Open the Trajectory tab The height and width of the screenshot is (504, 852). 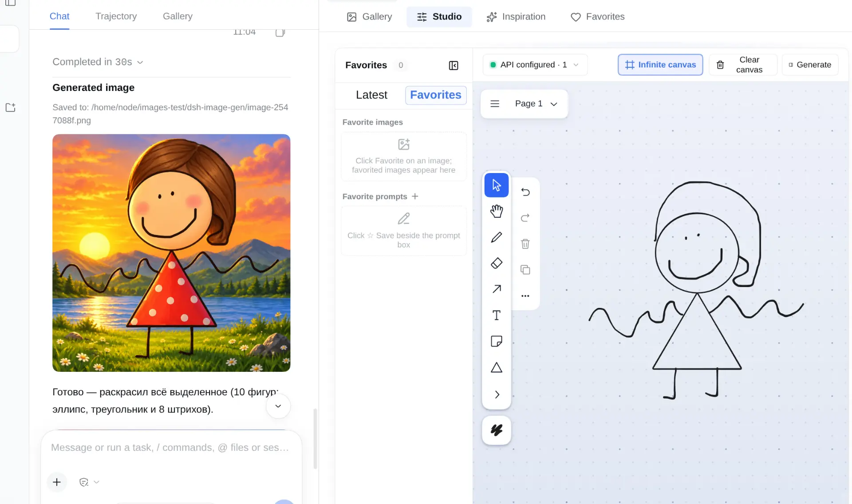[x=116, y=16]
